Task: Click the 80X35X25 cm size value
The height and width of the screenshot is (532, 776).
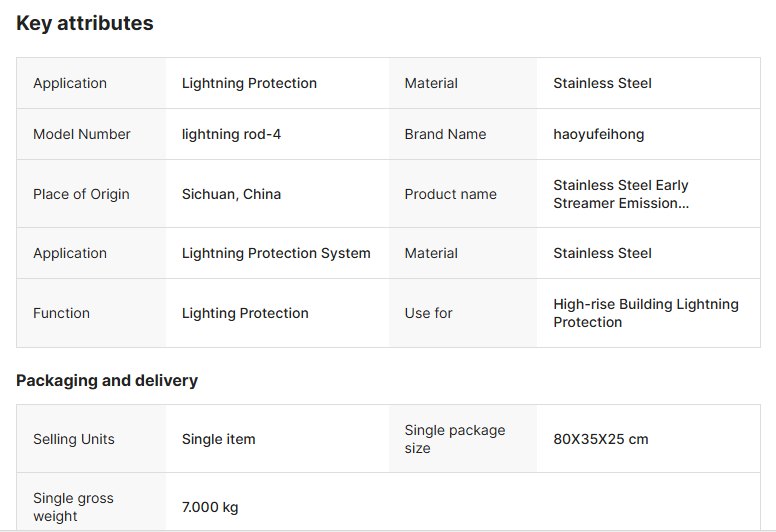Action: [x=600, y=439]
